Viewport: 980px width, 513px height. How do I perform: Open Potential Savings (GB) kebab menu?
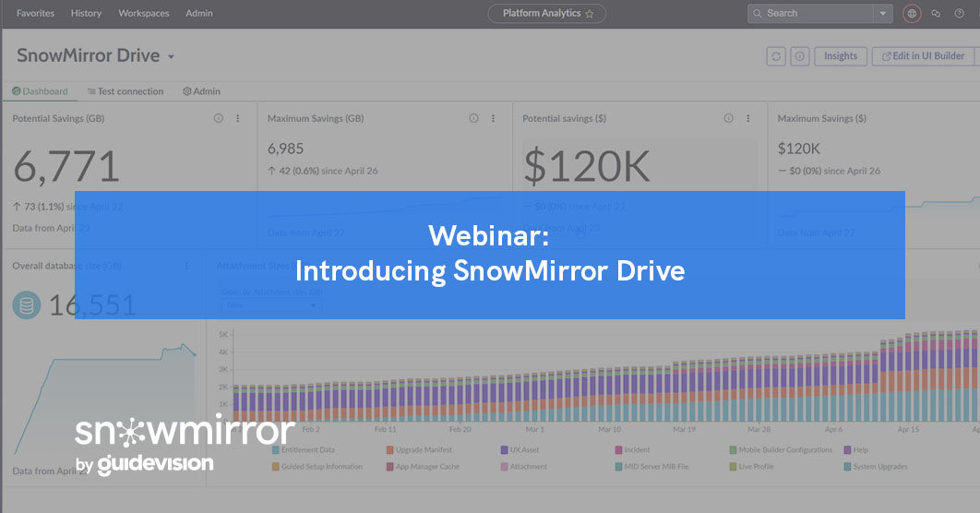point(237,118)
